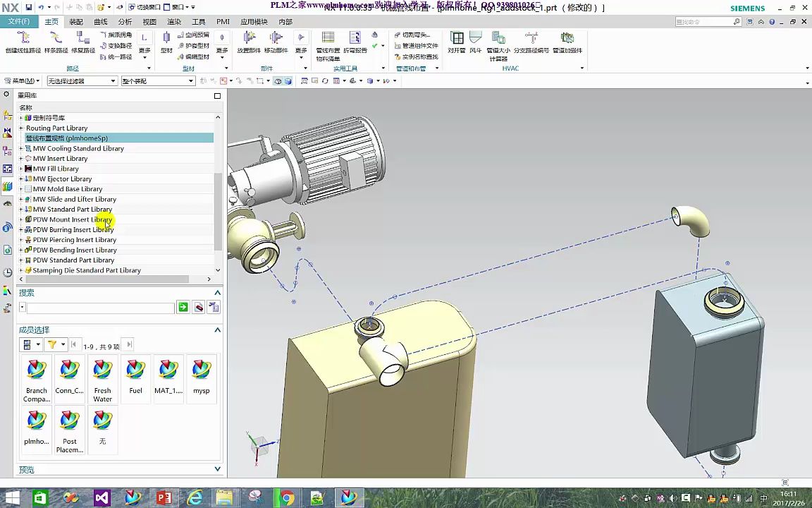Expand the MW Cooling Standard Library node
Screen dimensions: 812x508
coord(21,149)
